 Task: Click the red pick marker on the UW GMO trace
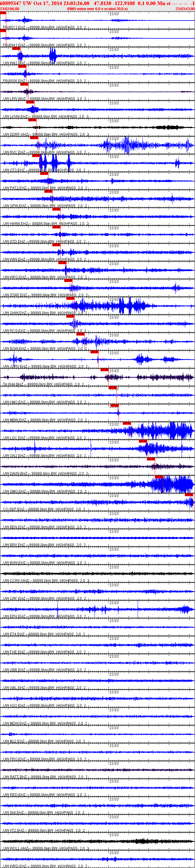[x=159, y=477]
